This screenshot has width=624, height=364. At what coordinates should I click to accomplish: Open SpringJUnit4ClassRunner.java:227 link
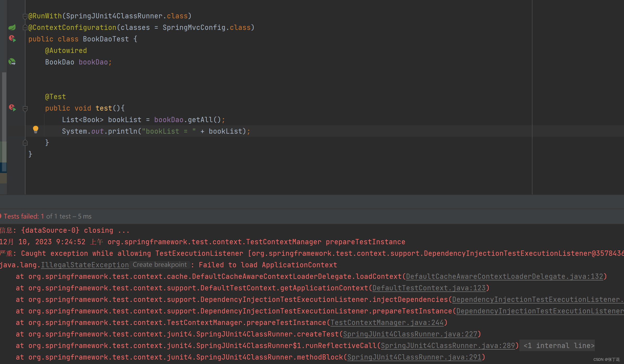coord(410,334)
